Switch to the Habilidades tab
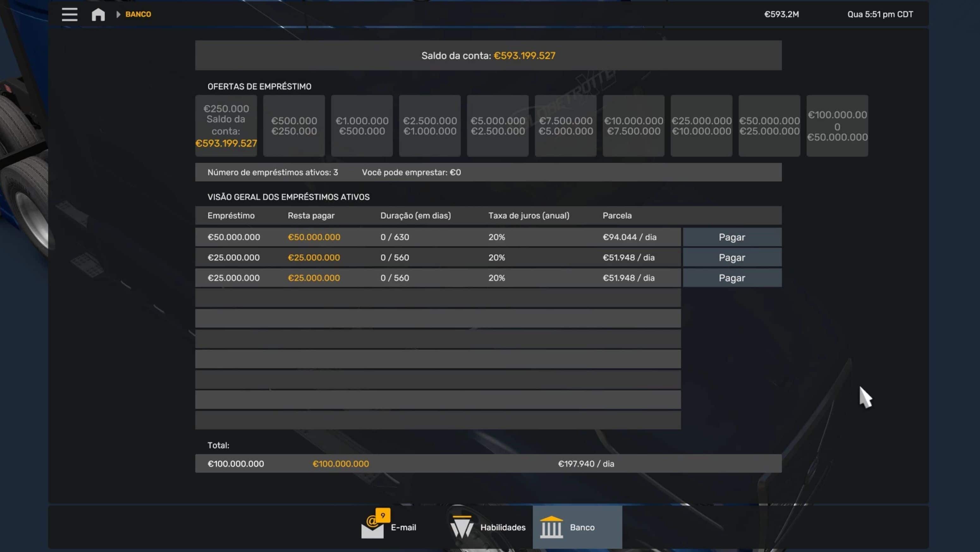 click(x=502, y=527)
